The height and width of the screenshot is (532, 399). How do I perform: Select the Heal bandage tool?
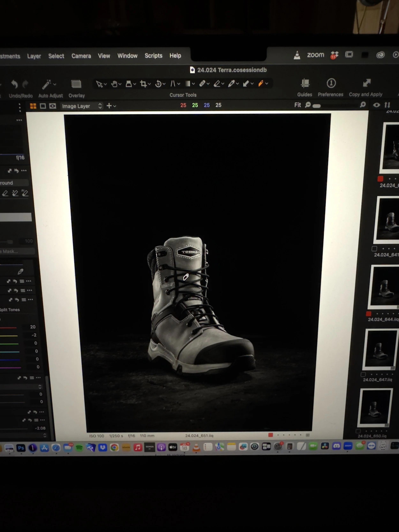pos(202,83)
